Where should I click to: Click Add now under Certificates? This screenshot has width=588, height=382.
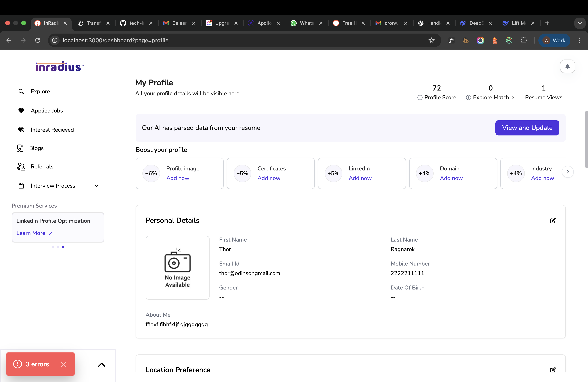[269, 178]
